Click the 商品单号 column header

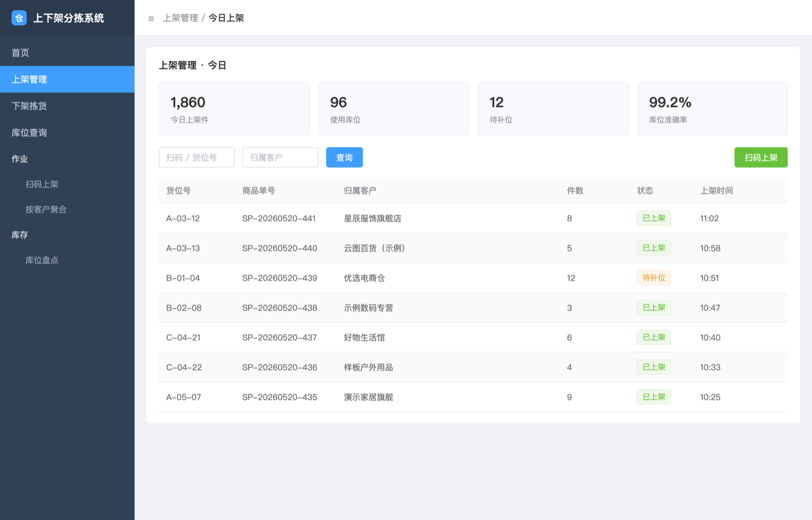tap(259, 191)
